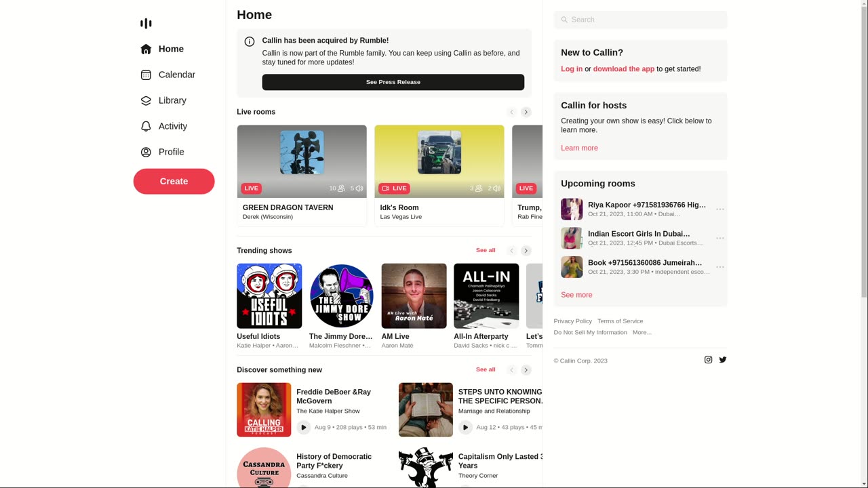Click Learn more under Callin for hosts
This screenshot has width=868, height=488.
point(579,148)
